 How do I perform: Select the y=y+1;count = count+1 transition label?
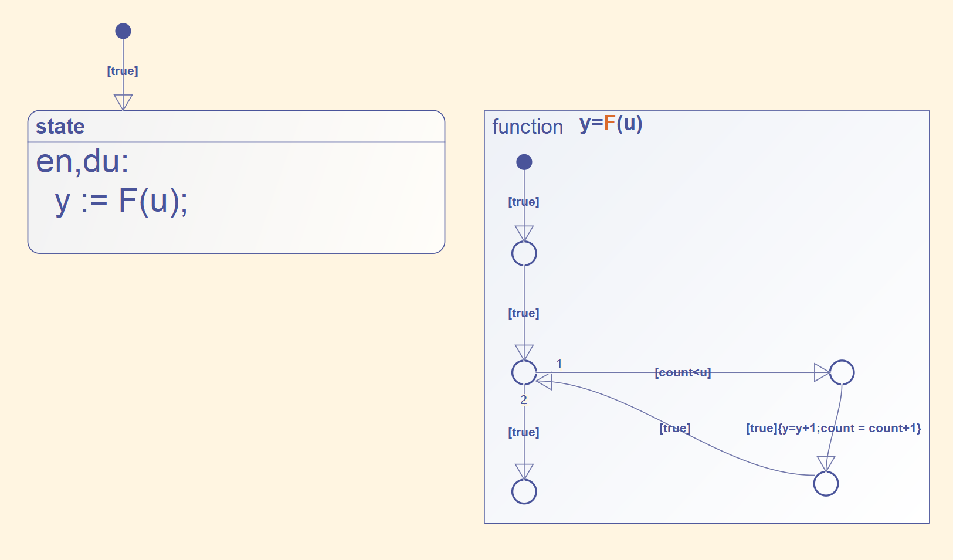point(833,428)
